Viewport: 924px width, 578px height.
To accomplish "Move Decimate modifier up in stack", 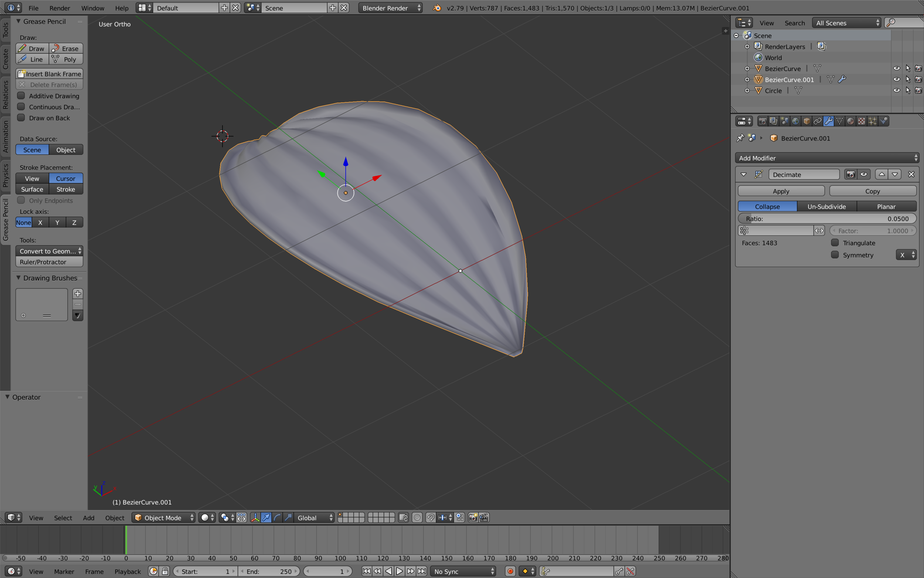I will 881,174.
